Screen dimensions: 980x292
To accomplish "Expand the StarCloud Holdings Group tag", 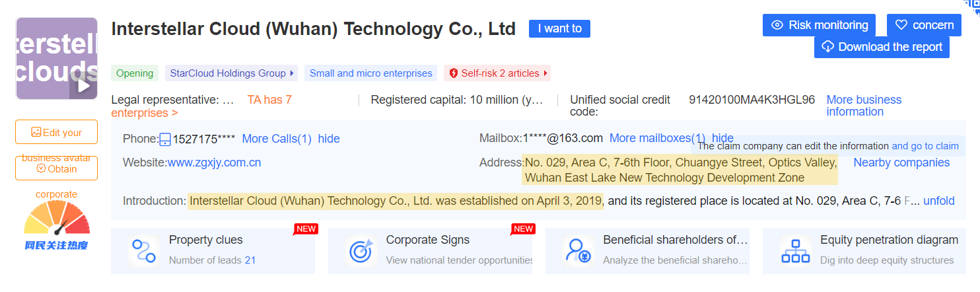I will tap(231, 73).
